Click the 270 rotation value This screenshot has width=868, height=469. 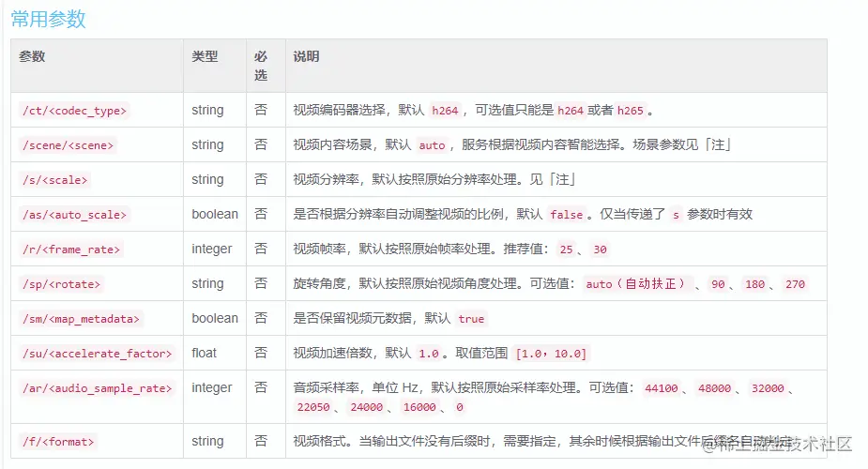point(796,284)
